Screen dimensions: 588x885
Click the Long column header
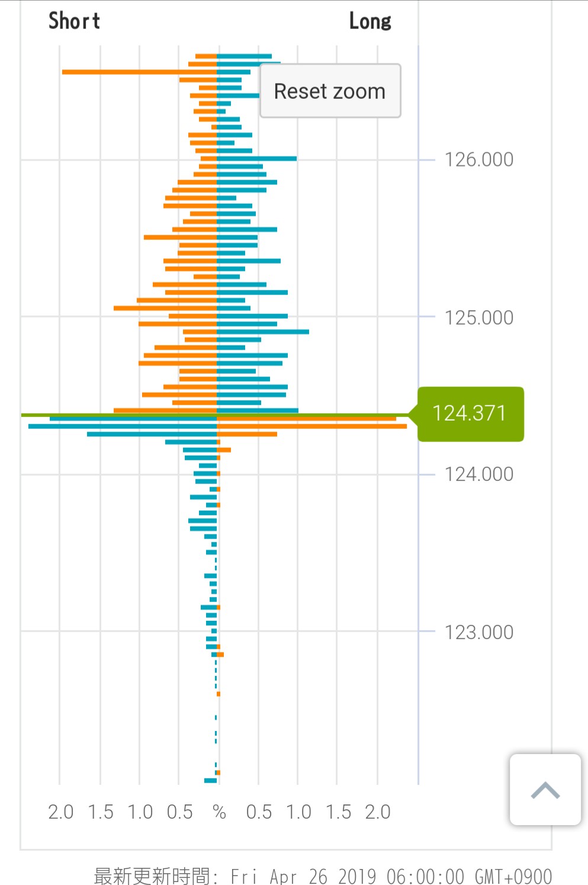click(370, 21)
